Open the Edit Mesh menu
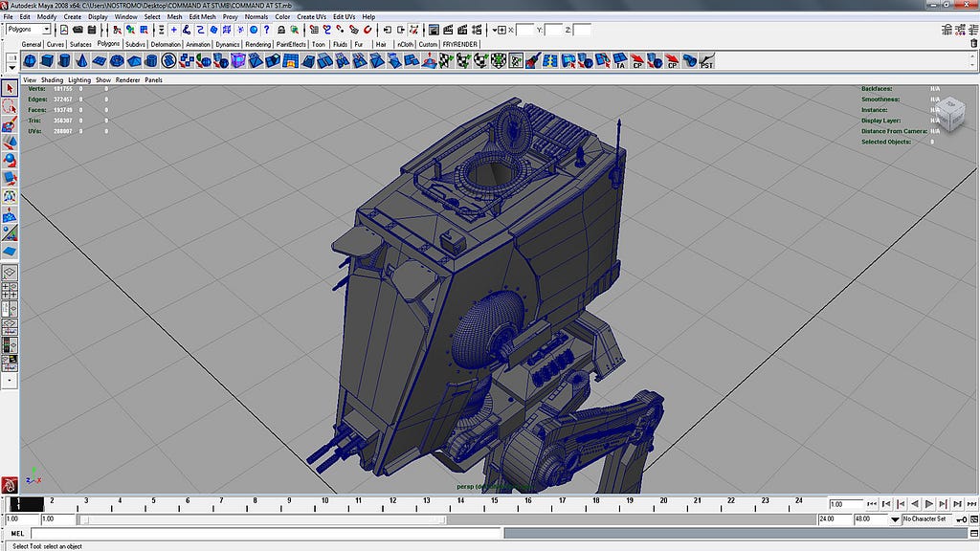The height and width of the screenshot is (551, 980). [x=202, y=17]
